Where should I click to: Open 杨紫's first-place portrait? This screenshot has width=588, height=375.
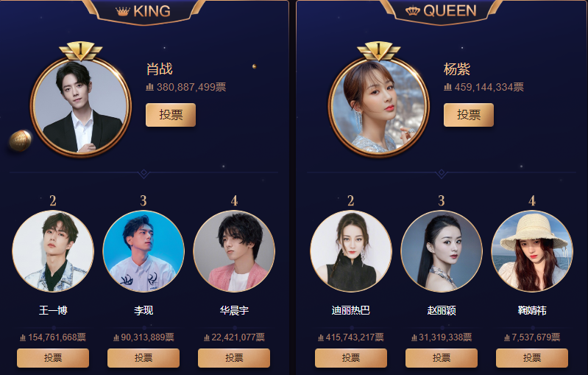379,106
